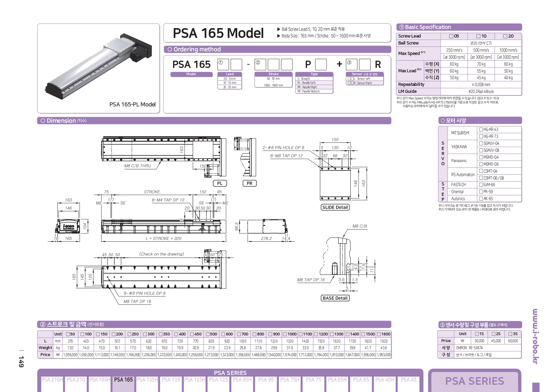Check the EzM-86 stepper motor box
This screenshot has height=392, width=554.
point(481,184)
